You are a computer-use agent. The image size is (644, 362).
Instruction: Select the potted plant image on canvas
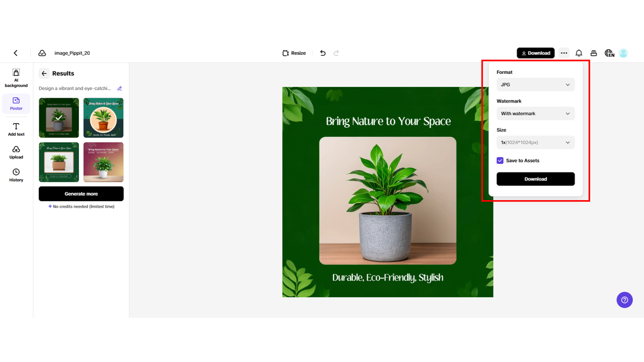[x=388, y=201]
